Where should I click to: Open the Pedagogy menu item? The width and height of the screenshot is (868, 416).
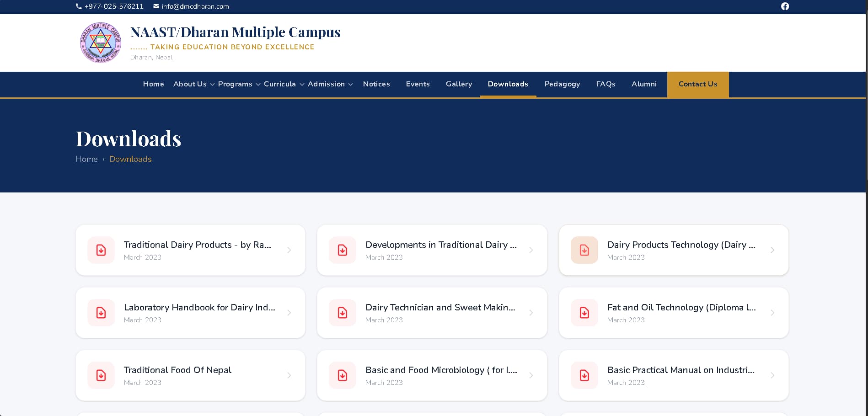563,84
